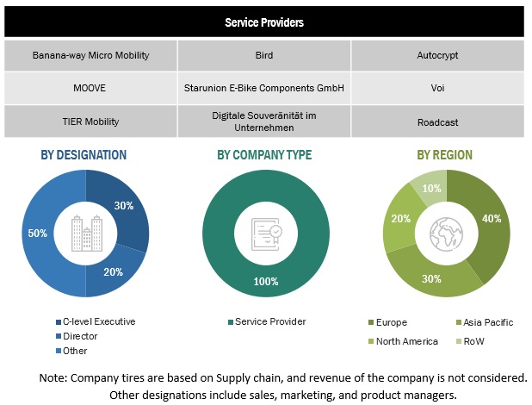Screen dimensions: 532x405
Task: Select the 100% Service Provider donut ring
Action: [x=264, y=281]
